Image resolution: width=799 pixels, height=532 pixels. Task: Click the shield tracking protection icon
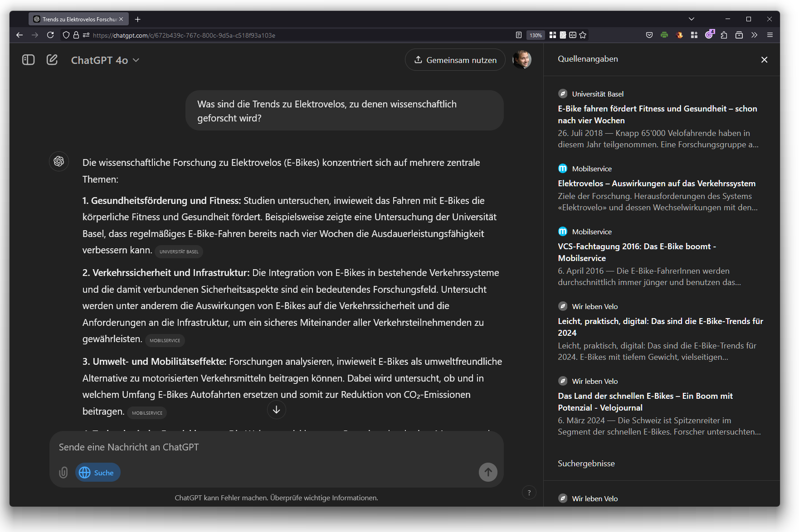pos(66,35)
